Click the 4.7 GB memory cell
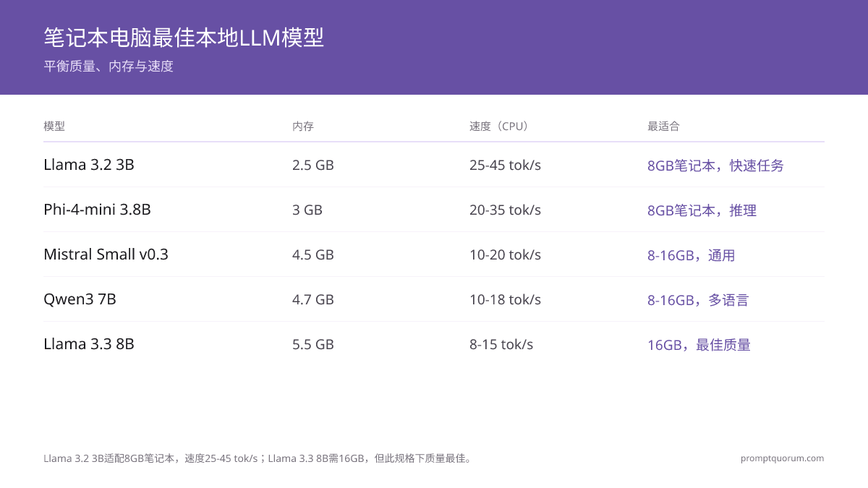 point(313,299)
